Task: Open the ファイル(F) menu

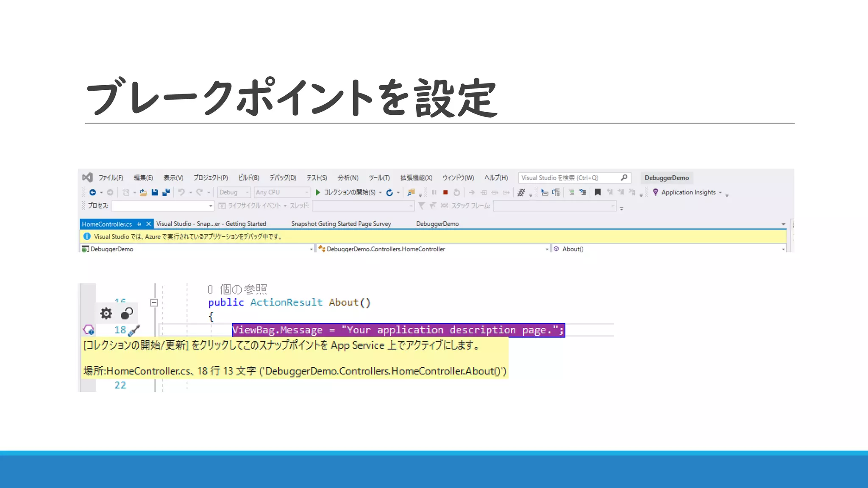Action: 111,178
